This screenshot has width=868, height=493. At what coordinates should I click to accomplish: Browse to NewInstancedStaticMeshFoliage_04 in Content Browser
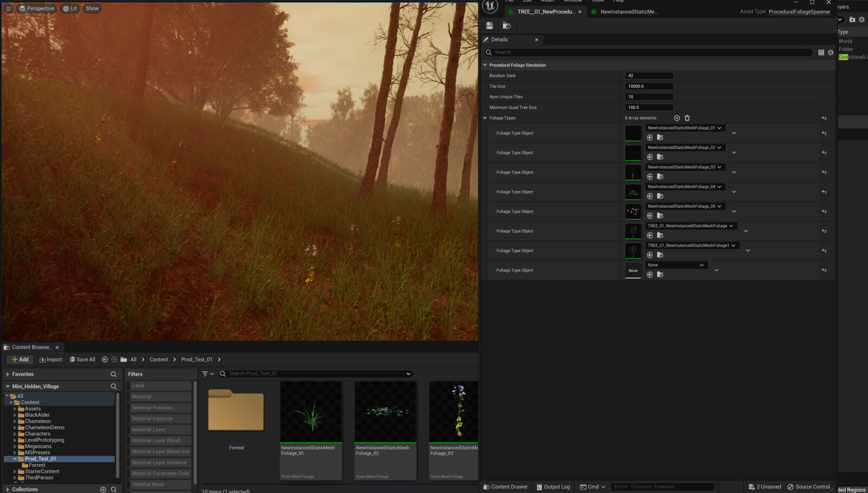tap(660, 196)
